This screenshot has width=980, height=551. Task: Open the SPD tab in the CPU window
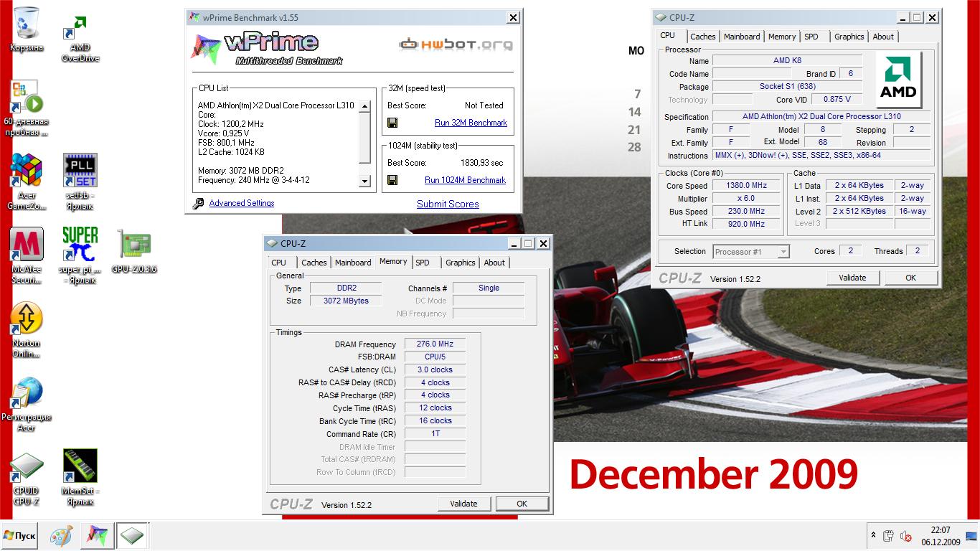811,37
